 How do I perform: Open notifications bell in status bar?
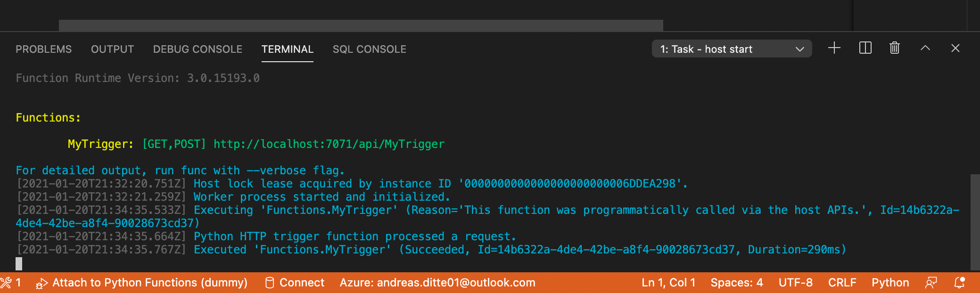960,283
